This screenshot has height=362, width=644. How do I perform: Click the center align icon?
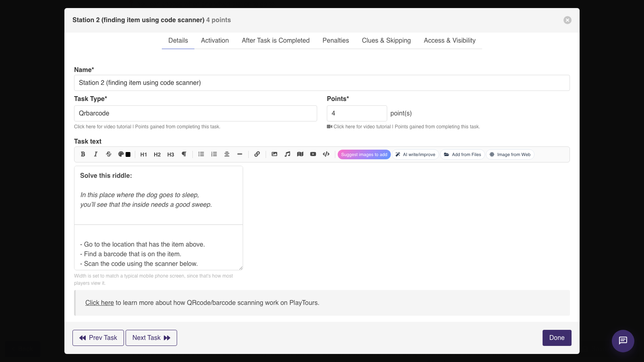coord(227,154)
